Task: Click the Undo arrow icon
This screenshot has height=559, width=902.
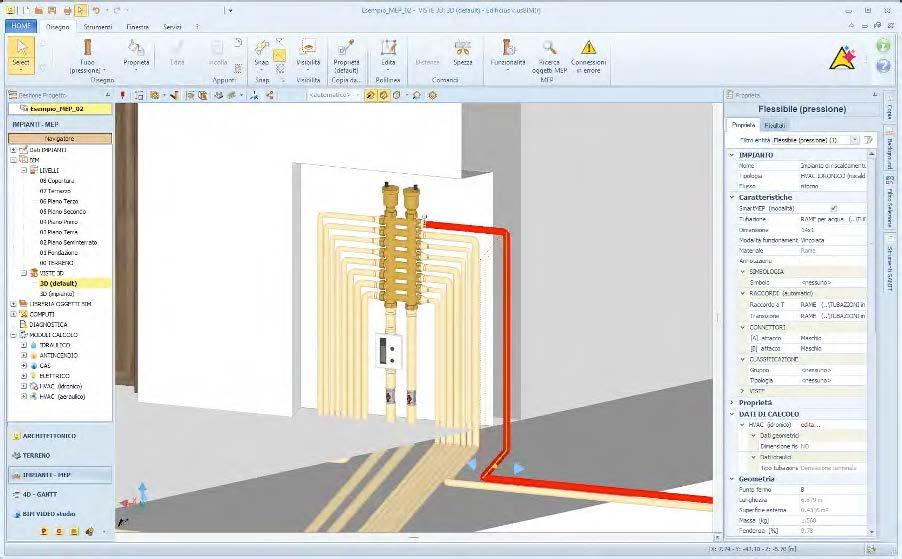Action: coord(96,10)
